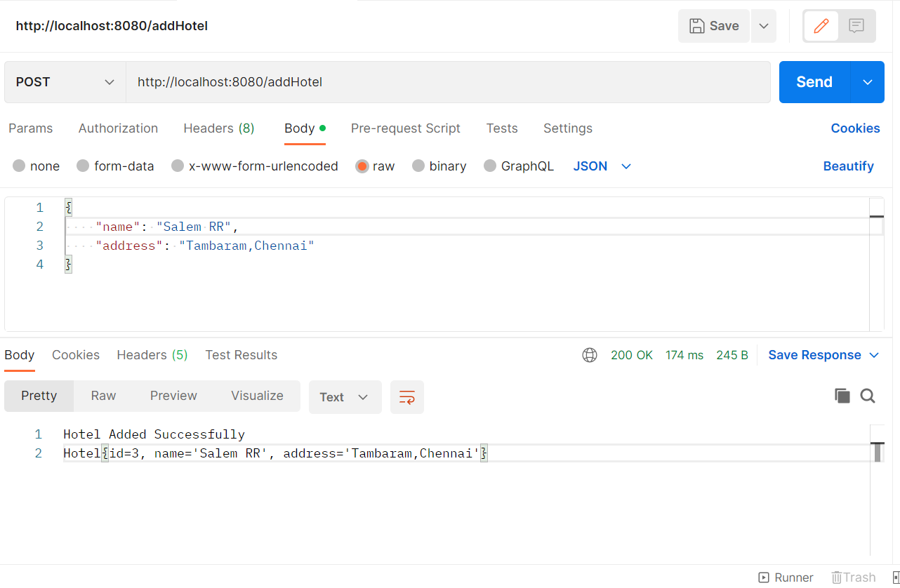Click the edit request documentation pencil icon
900x588 pixels.
(821, 25)
